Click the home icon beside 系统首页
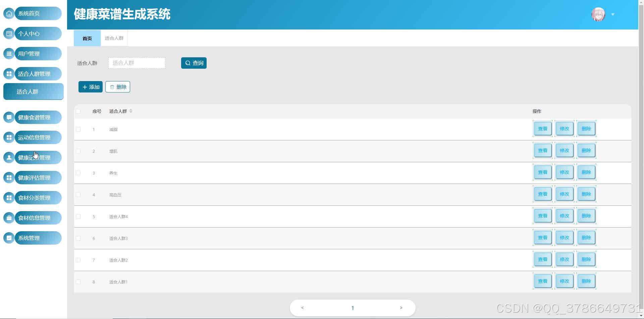 (x=9, y=13)
